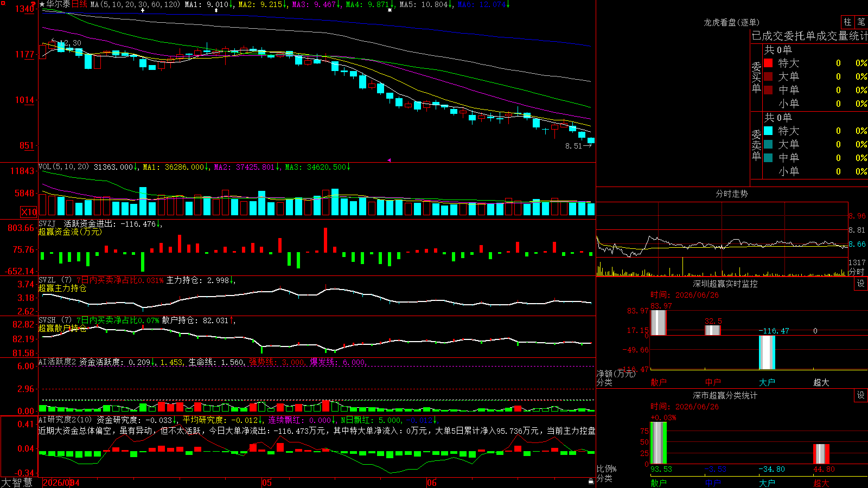Screen dimensions: 868x488
Task: Click the 大智慧 logo label at bottom left
Action: (x=17, y=482)
